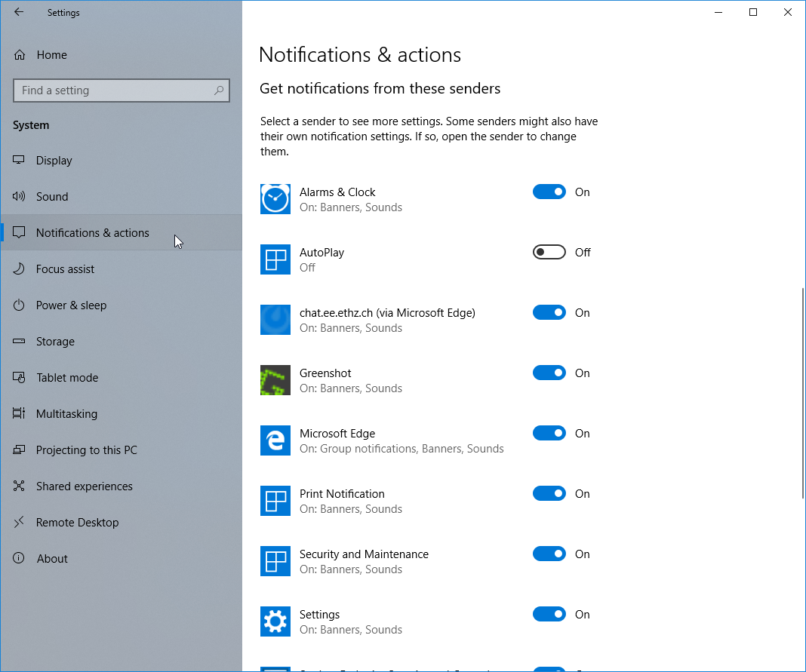The height and width of the screenshot is (672, 806).
Task: Click the Sound speaker icon
Action: coord(19,196)
